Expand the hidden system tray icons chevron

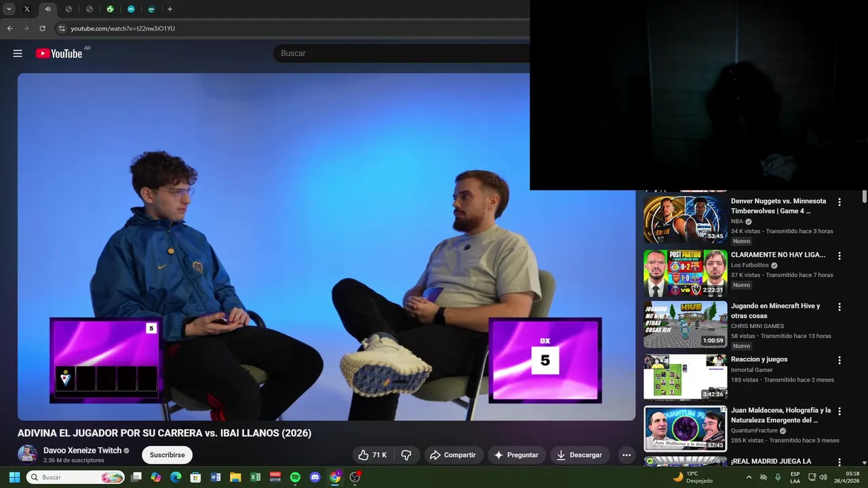coord(749,477)
